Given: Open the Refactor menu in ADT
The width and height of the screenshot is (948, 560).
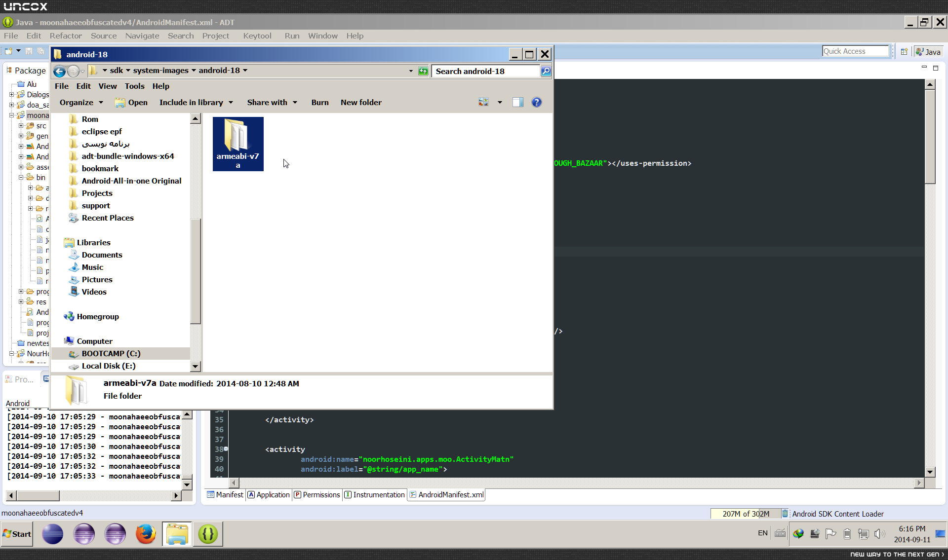Looking at the screenshot, I should [66, 36].
